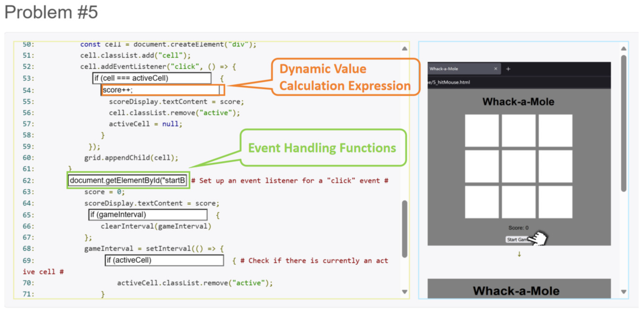Click the preview panel scroll-down arrow
Screen dimensions: 644x313
[623, 291]
